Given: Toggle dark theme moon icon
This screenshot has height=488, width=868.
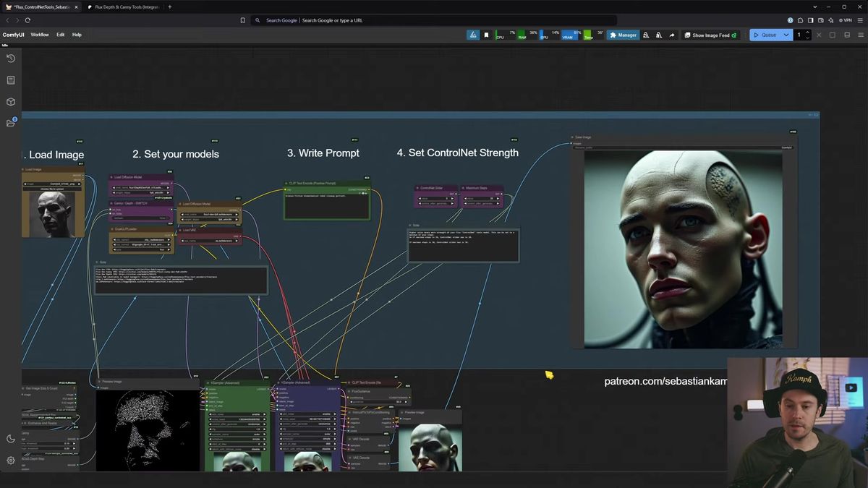Looking at the screenshot, I should pos(11,439).
